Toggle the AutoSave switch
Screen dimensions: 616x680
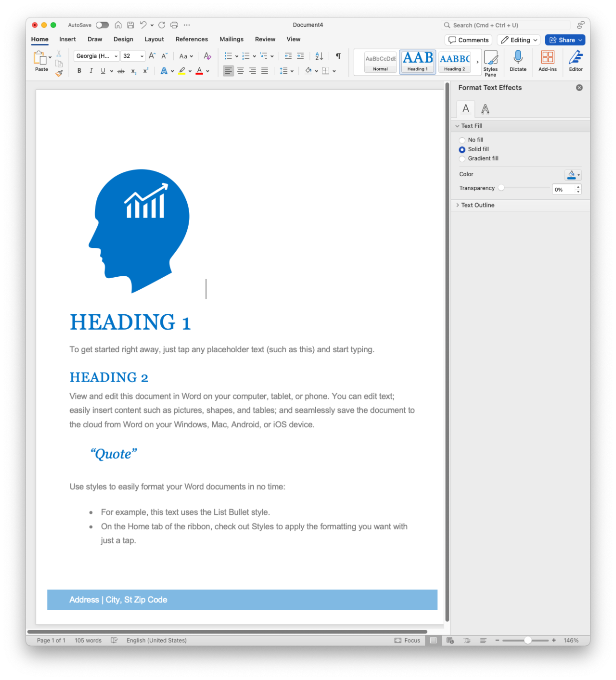coord(102,25)
